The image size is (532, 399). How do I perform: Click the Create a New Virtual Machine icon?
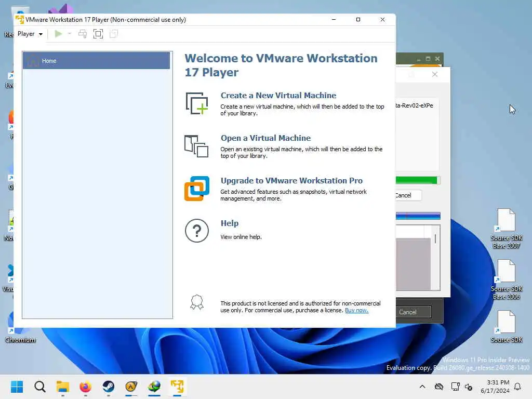pos(197,103)
